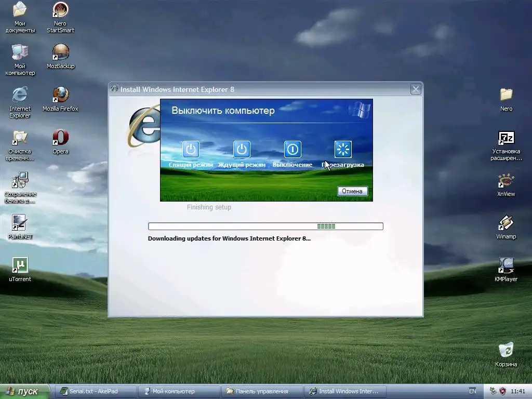Close the Install Windows Internet Explorer 8 window
The height and width of the screenshot is (399, 532).
point(416,89)
